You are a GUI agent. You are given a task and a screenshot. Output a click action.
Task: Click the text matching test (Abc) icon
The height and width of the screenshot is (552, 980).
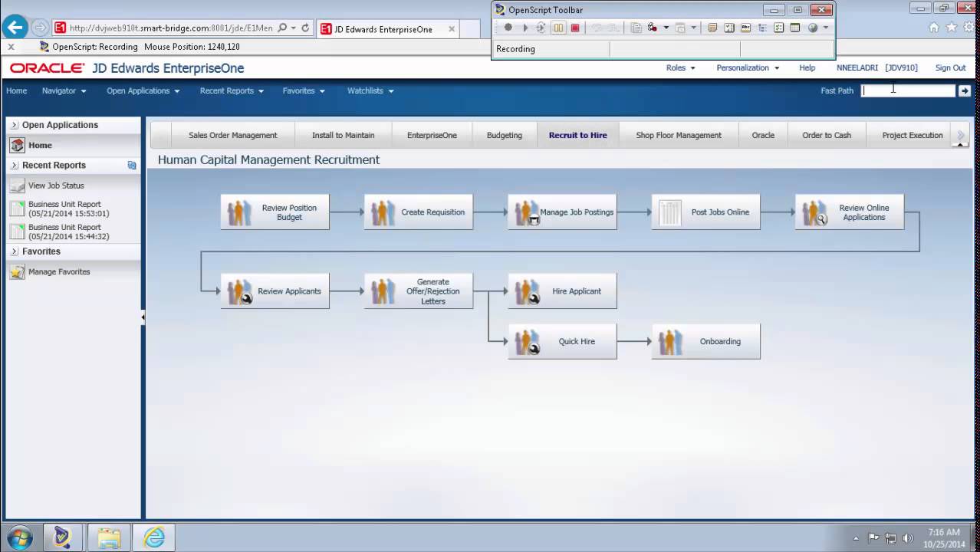click(745, 28)
